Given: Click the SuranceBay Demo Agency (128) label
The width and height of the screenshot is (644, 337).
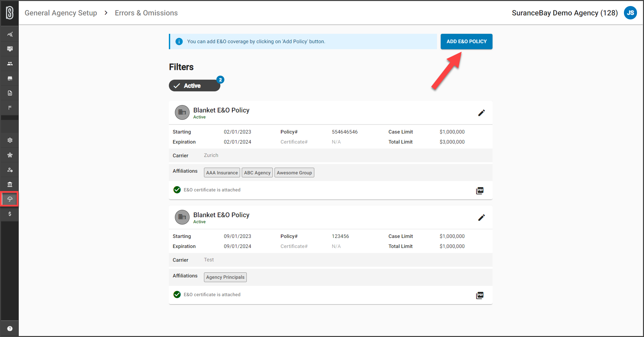Looking at the screenshot, I should point(565,13).
